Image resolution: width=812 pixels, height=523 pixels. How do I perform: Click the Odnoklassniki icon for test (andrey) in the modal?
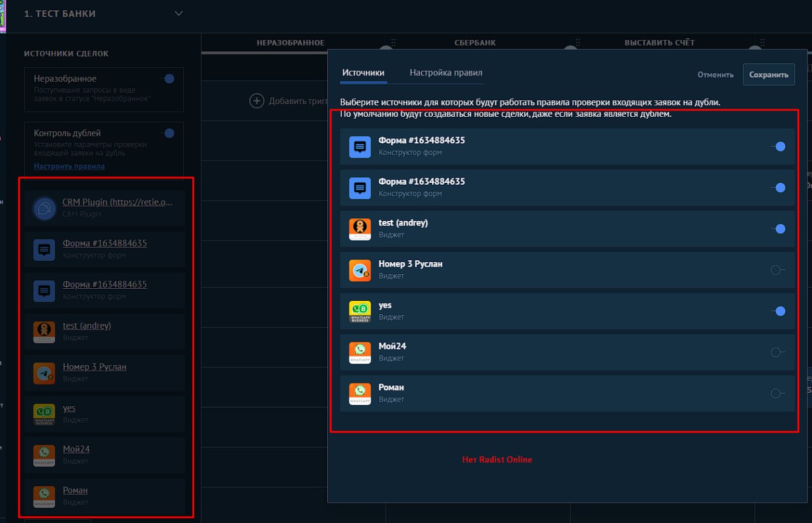(360, 228)
